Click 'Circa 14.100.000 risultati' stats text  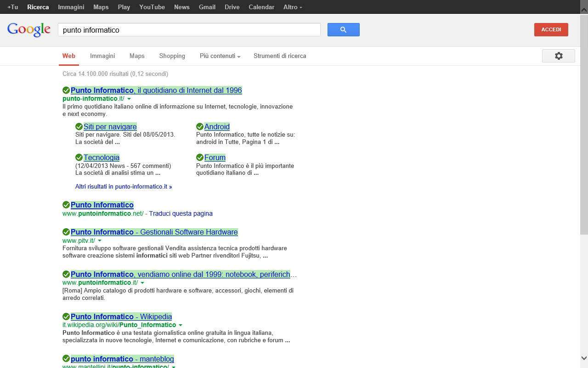[x=115, y=74]
